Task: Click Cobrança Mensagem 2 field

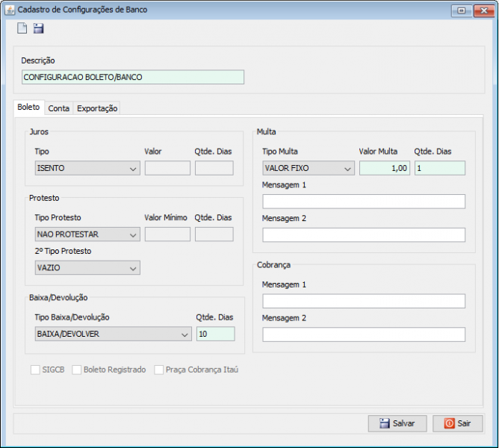Action: tap(364, 335)
